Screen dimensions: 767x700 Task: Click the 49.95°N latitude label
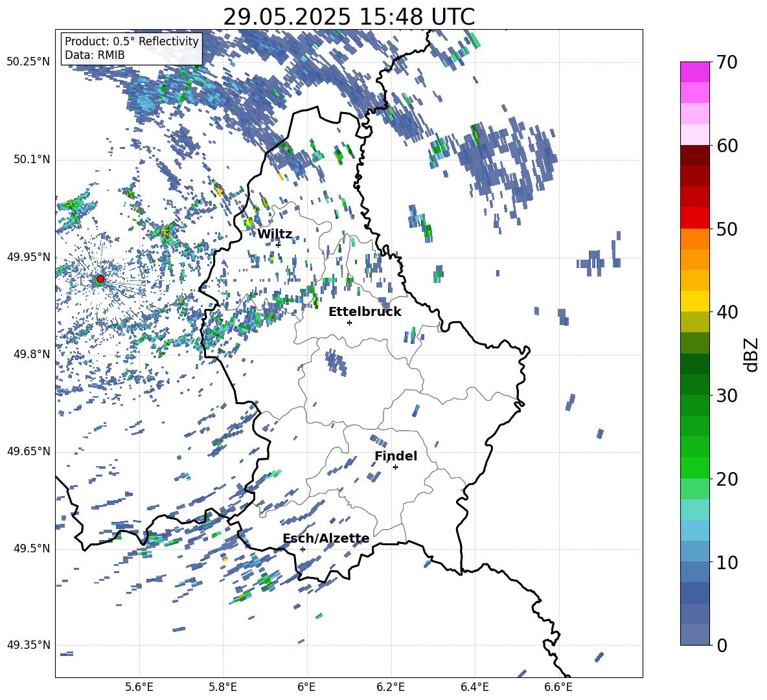29,256
